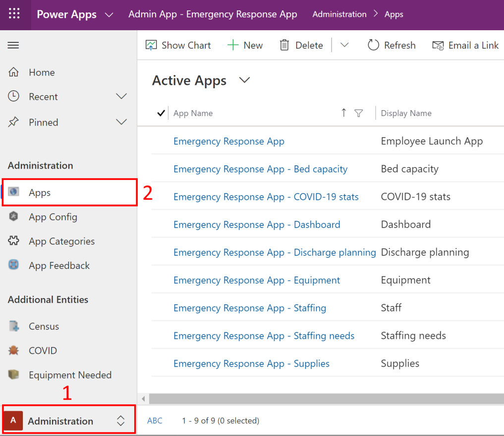
Task: Click the Admin App - Emergency Response App title
Action: coord(213,14)
